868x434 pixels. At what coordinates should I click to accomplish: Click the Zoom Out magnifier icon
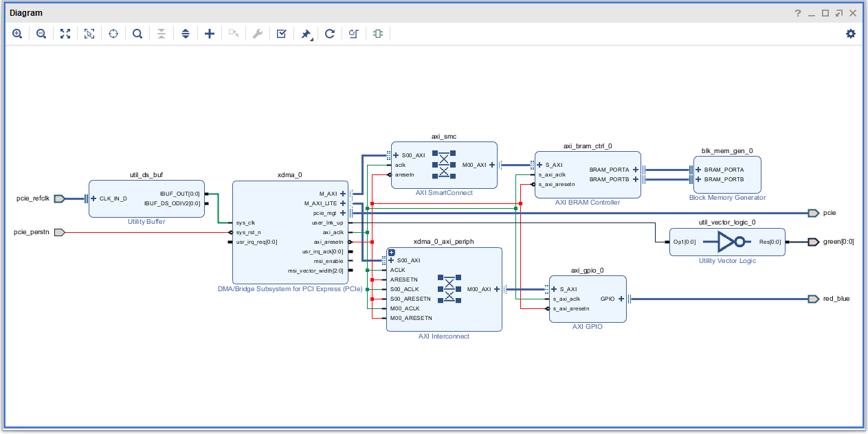(x=41, y=34)
